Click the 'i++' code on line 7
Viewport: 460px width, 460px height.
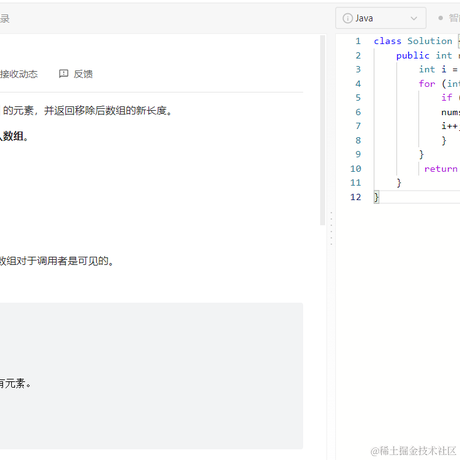tap(449, 126)
